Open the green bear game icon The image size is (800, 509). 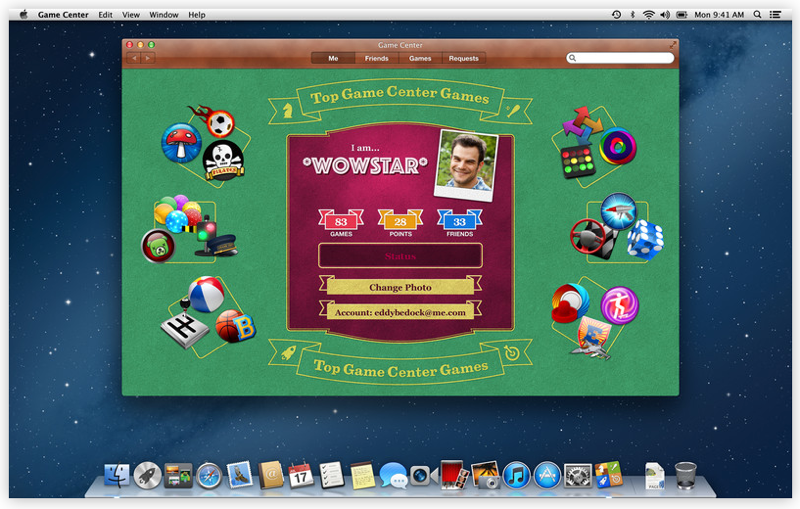(158, 246)
